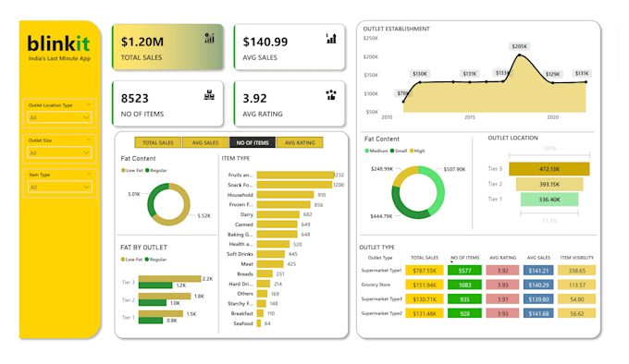Select the Baking G... bar showing 648

point(277,235)
